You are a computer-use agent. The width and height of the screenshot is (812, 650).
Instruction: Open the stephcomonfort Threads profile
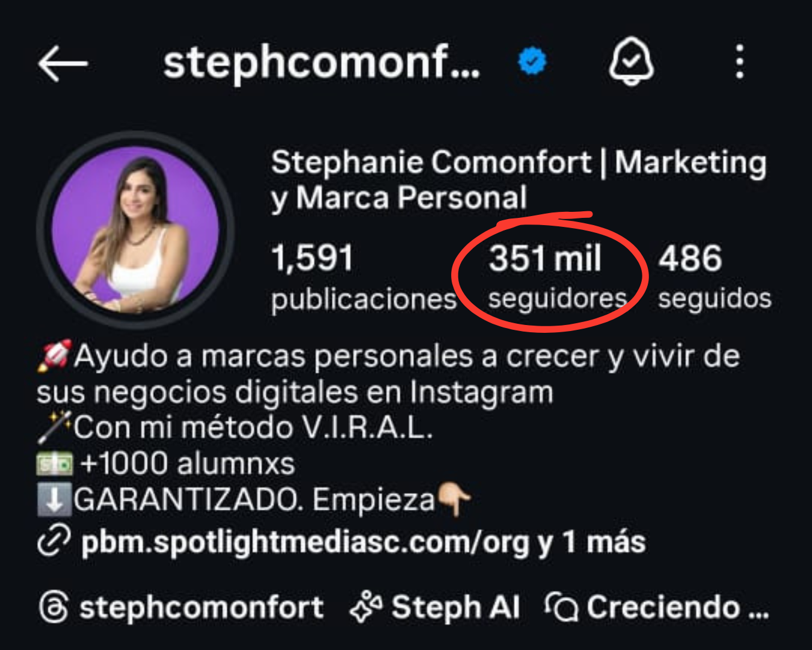tap(201, 607)
